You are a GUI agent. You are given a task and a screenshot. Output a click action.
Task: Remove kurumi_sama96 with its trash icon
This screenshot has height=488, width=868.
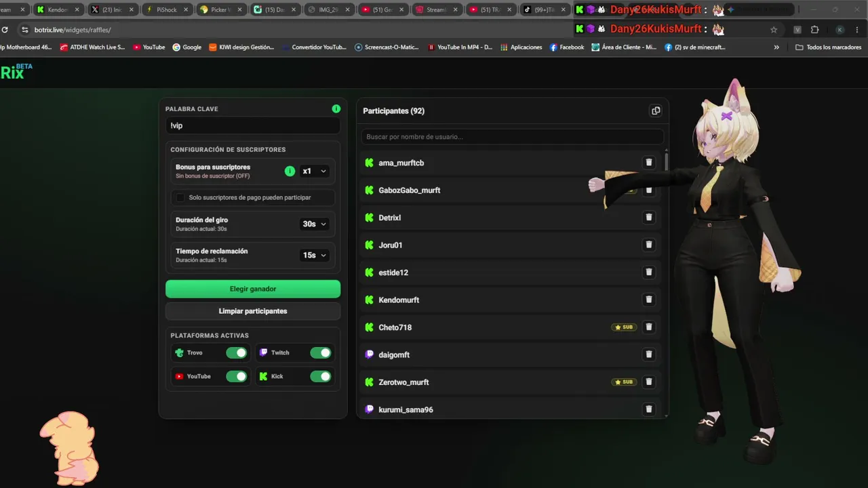pyautogui.click(x=648, y=409)
